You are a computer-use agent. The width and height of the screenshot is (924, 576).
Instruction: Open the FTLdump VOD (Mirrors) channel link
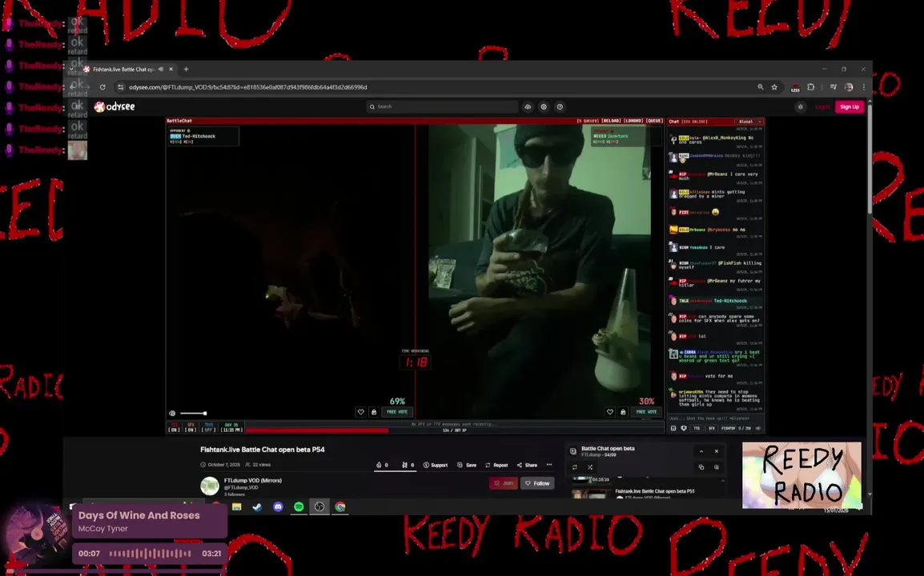click(x=253, y=481)
